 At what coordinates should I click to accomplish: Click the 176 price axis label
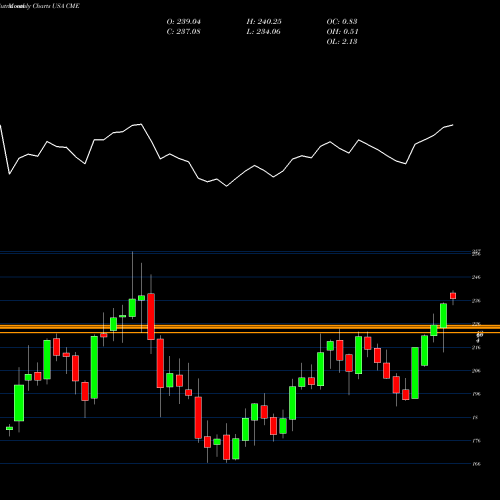click(476, 441)
